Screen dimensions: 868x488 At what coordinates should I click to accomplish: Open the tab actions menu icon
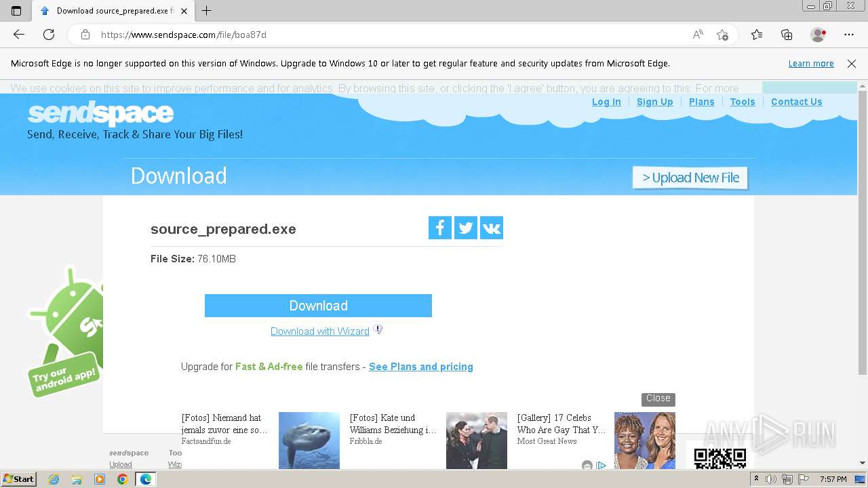click(16, 11)
